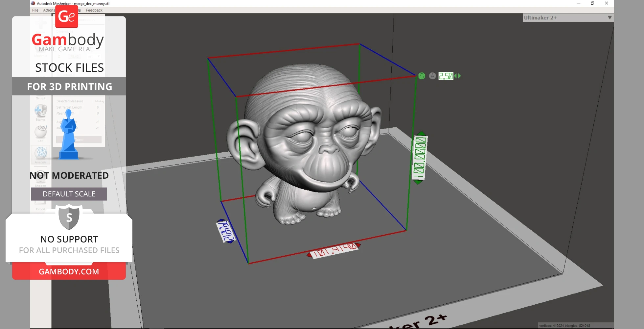The height and width of the screenshot is (329, 644).
Task: Click the Gambody Ge logo icon
Action: pos(67,16)
